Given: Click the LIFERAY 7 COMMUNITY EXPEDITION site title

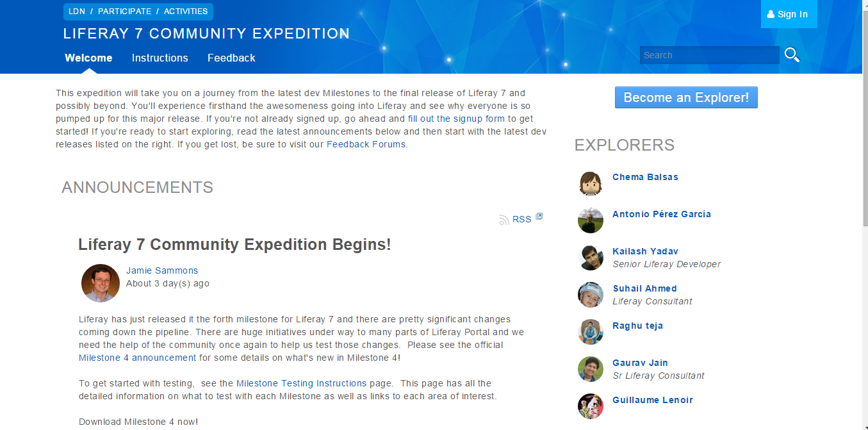Looking at the screenshot, I should (206, 33).
